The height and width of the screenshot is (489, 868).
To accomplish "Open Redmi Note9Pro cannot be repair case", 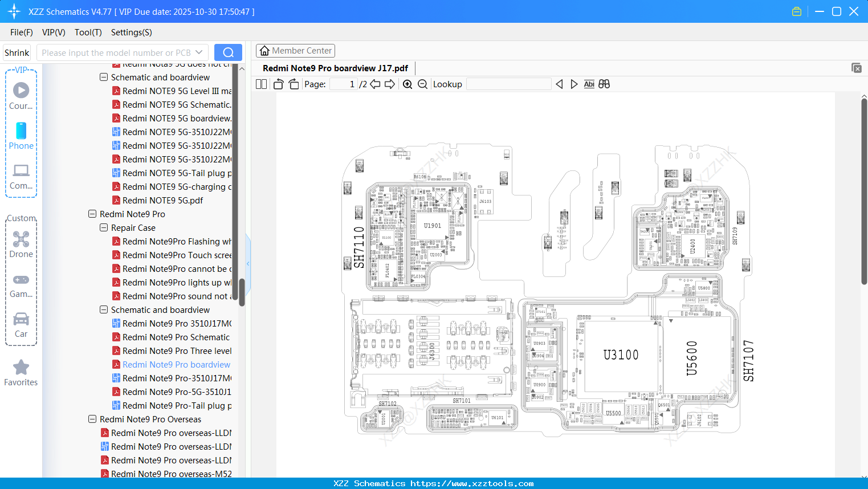I will pyautogui.click(x=172, y=269).
